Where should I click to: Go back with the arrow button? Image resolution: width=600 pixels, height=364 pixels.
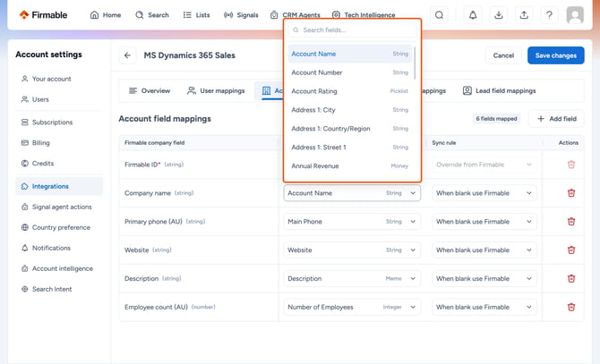click(127, 55)
